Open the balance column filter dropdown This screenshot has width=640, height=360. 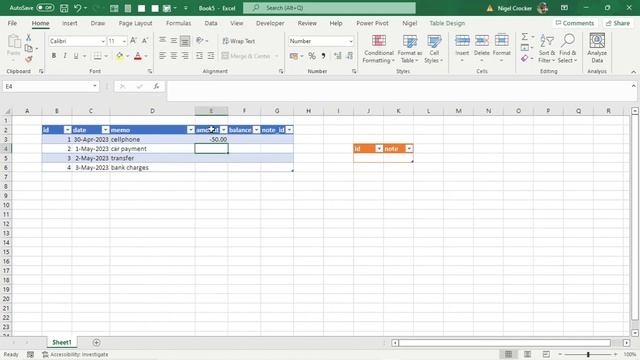(256, 130)
